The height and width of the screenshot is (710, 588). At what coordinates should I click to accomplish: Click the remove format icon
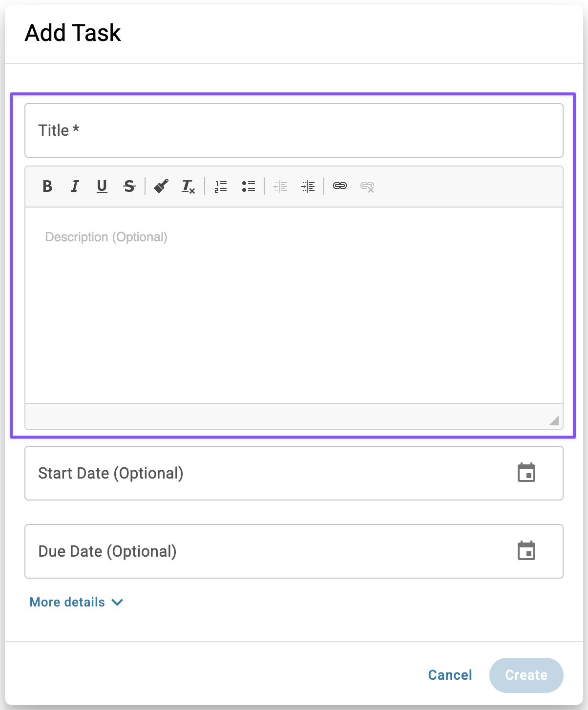[189, 186]
